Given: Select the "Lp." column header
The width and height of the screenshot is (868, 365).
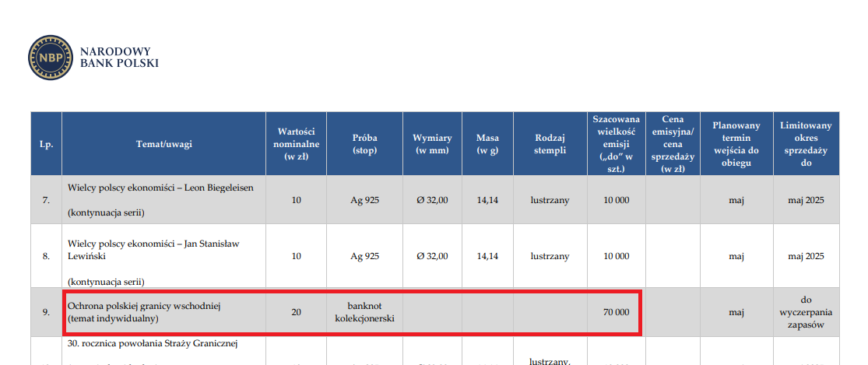Looking at the screenshot, I should (x=46, y=144).
